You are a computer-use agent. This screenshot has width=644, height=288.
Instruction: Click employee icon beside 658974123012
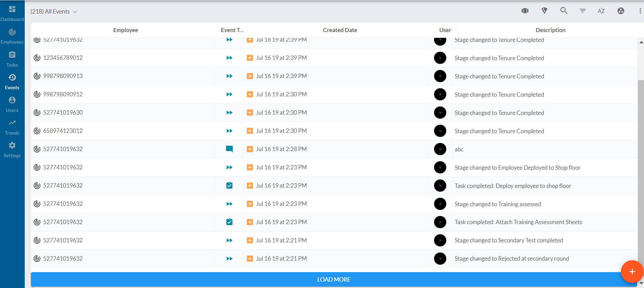pos(37,131)
